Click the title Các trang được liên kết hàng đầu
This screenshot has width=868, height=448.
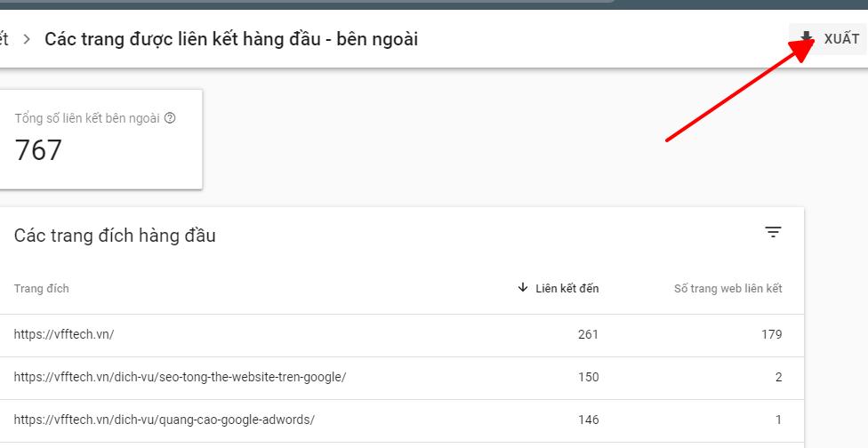coord(231,39)
